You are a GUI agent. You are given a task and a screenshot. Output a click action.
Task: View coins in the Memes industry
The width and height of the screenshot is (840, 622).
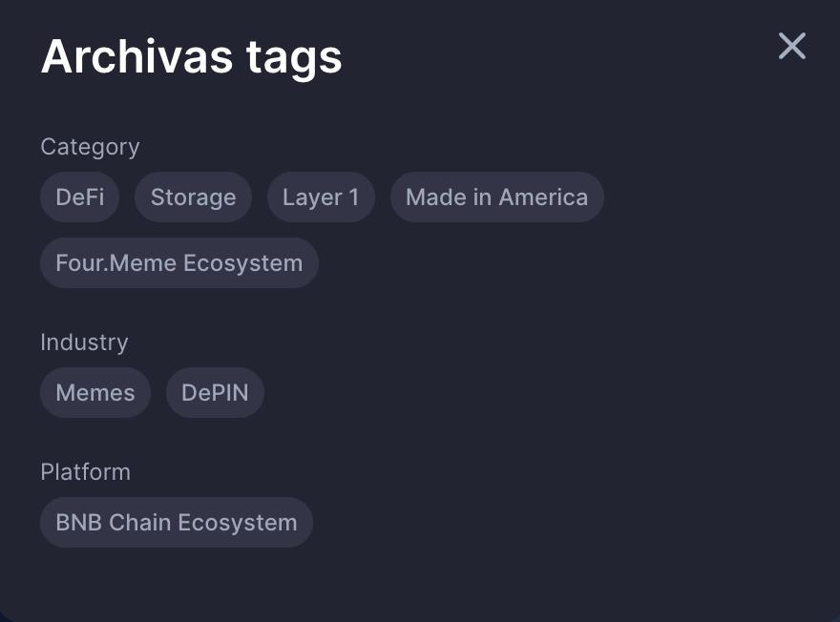click(x=95, y=393)
